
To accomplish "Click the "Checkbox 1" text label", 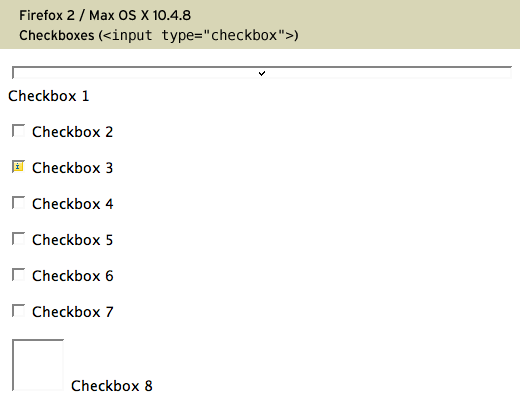I will coord(49,96).
